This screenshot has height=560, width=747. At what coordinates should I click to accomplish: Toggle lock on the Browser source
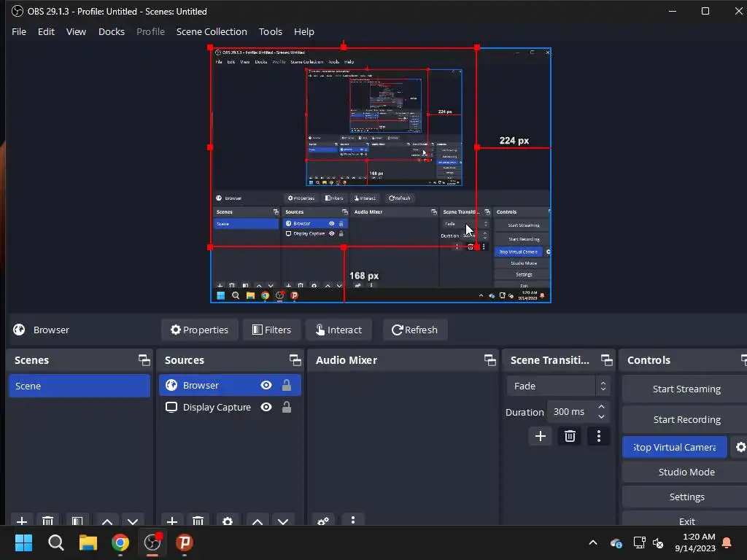[x=286, y=385]
